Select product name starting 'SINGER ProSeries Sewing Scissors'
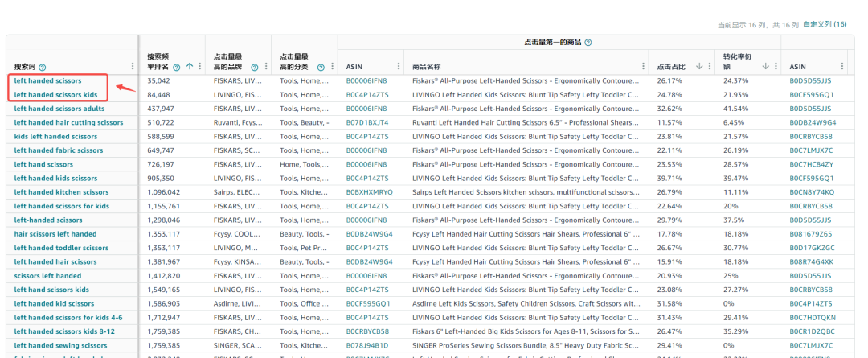The height and width of the screenshot is (358, 868). 526,345
